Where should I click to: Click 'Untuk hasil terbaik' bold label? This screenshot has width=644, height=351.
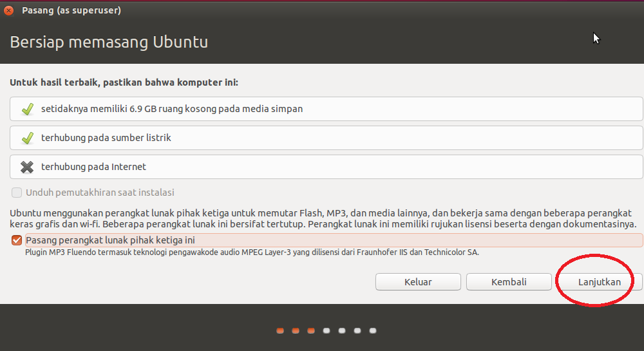click(x=124, y=82)
